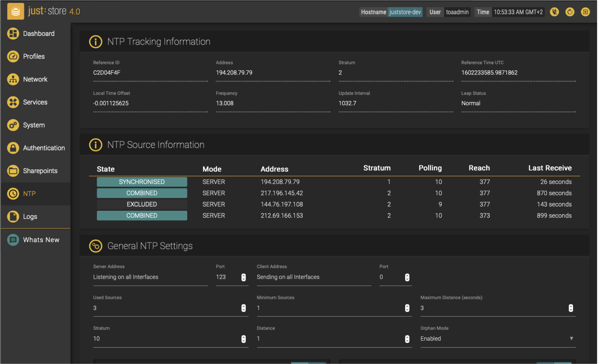Click the logout exit icon in header

pos(585,12)
